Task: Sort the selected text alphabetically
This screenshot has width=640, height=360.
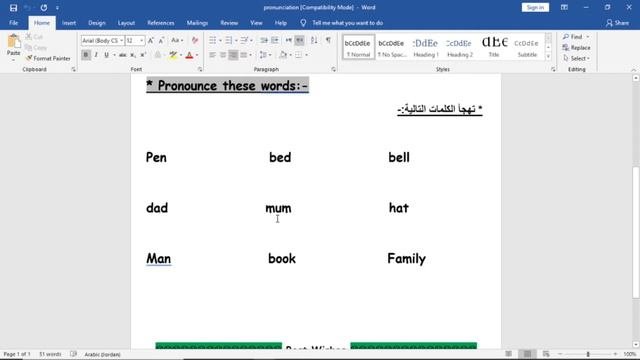Action: (314, 40)
